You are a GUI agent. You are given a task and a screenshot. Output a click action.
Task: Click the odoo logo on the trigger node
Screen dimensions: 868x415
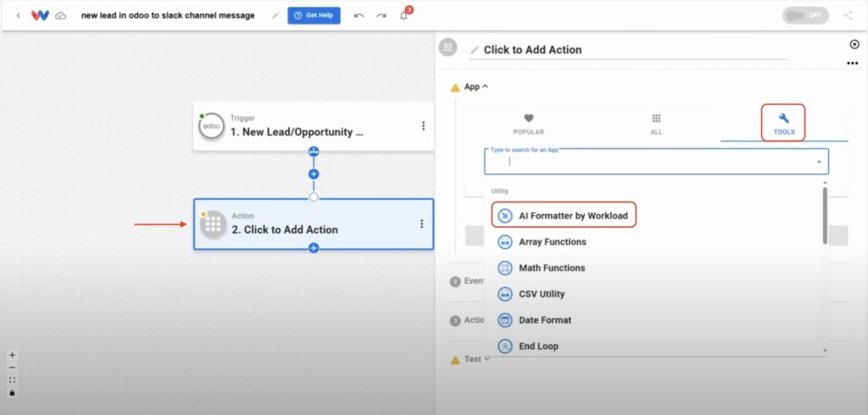tap(211, 126)
